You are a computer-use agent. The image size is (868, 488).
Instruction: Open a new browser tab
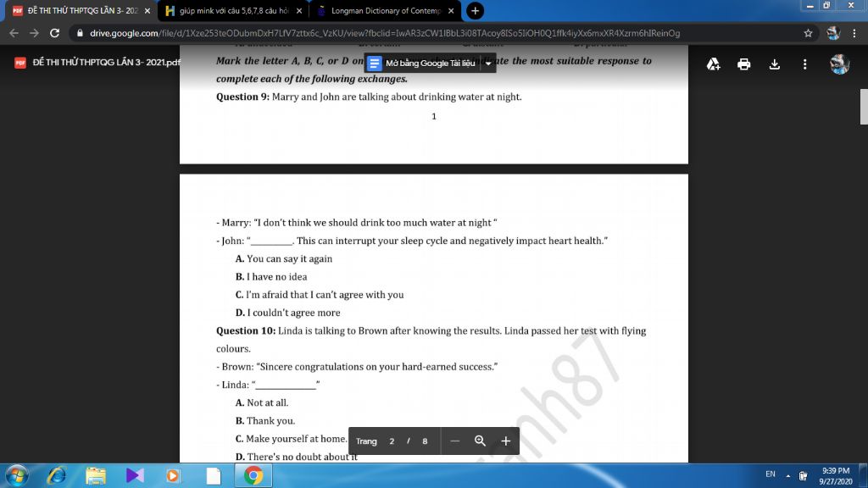click(x=475, y=11)
